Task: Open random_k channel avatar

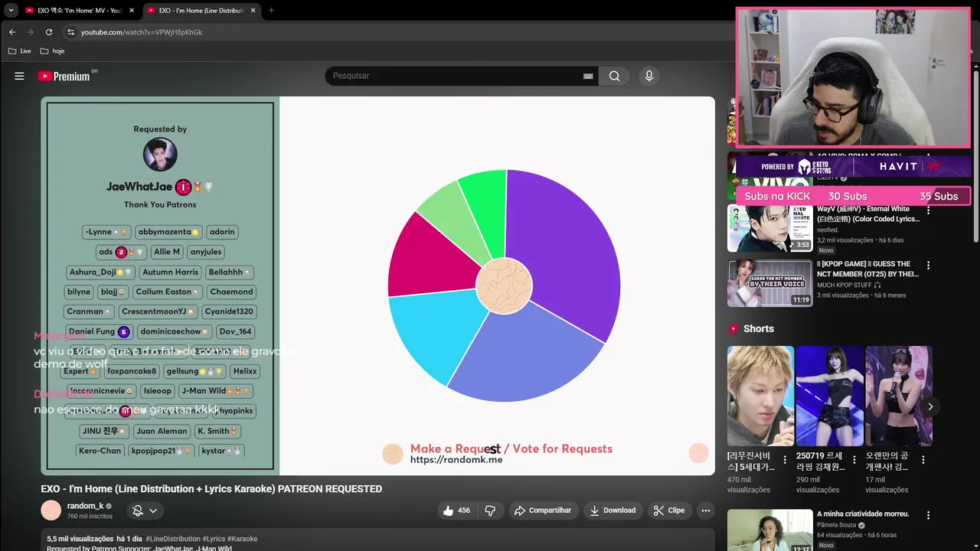Action: (51, 510)
